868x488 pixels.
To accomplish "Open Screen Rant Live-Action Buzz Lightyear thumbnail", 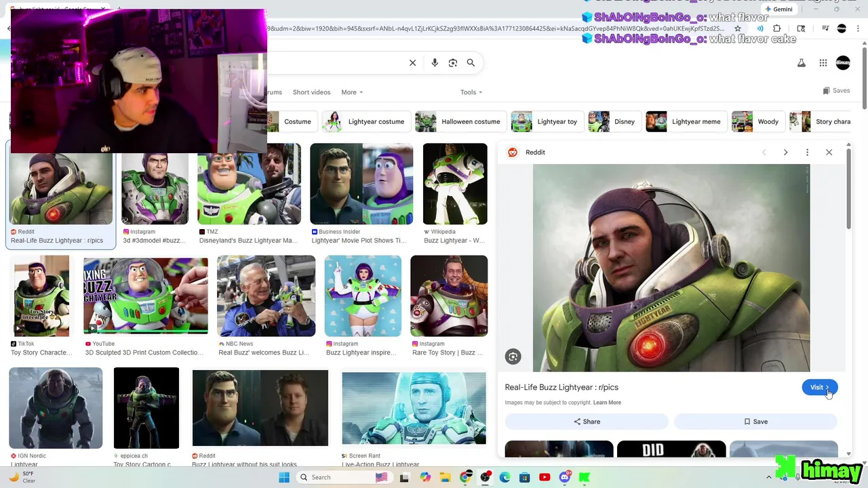I will (x=414, y=408).
